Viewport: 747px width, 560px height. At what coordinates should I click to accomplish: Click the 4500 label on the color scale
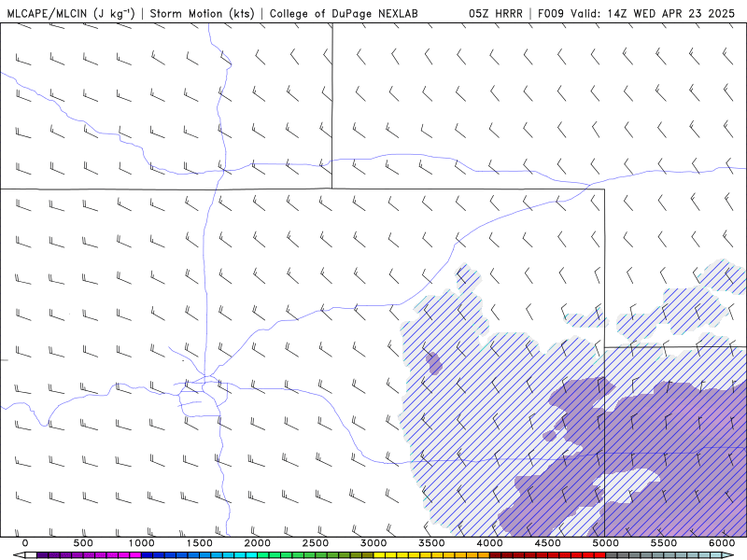pos(548,543)
